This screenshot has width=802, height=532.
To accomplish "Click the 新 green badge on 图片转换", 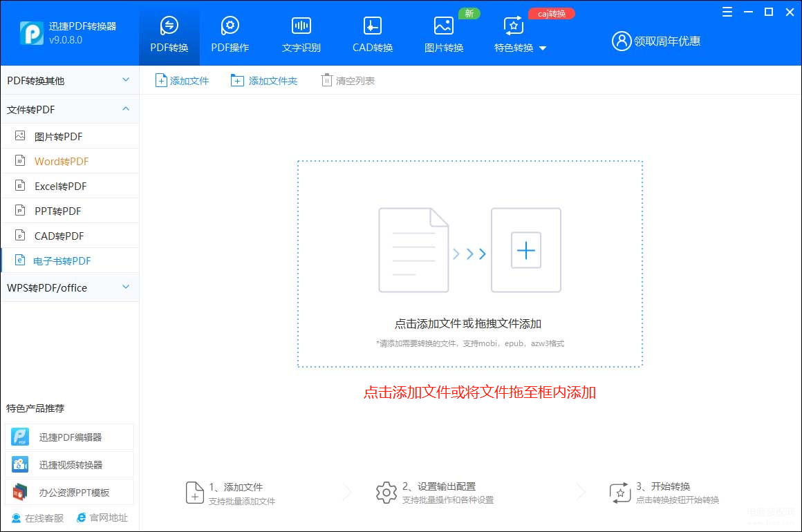I will coord(469,13).
